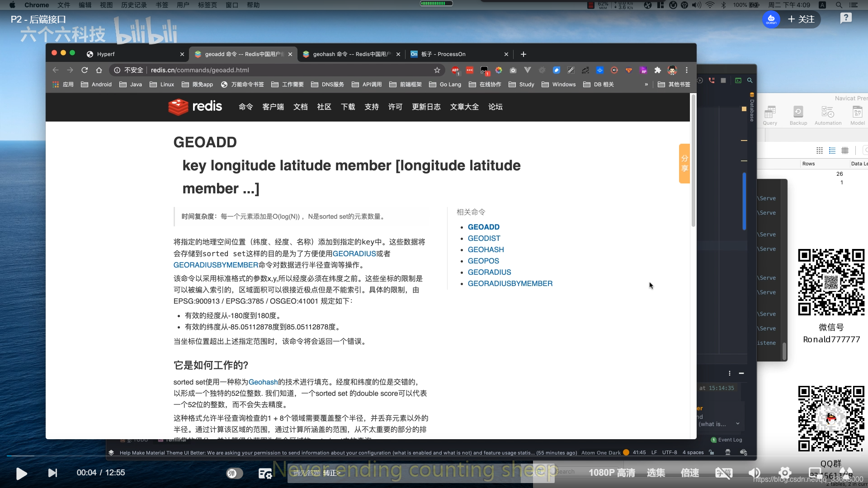Open the 倍速 playback speed selector
868x488 pixels.
coord(689,473)
